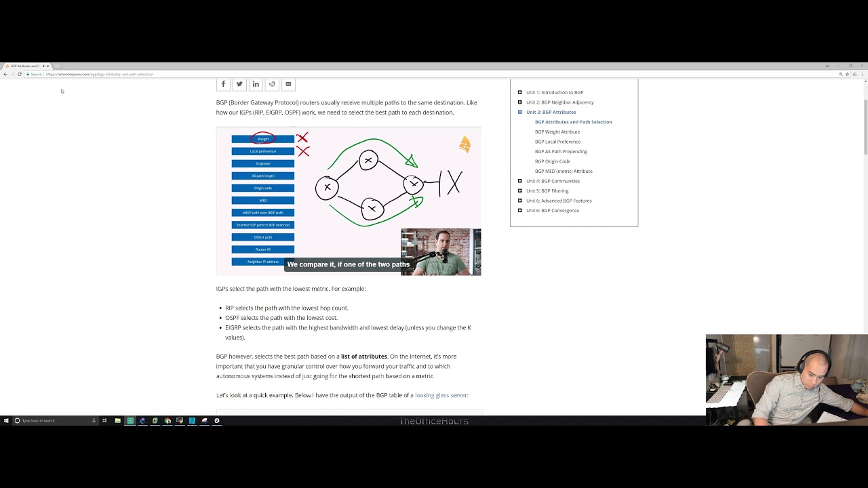Image resolution: width=868 pixels, height=488 pixels.
Task: Click the MED bar in the video
Action: pyautogui.click(x=263, y=200)
